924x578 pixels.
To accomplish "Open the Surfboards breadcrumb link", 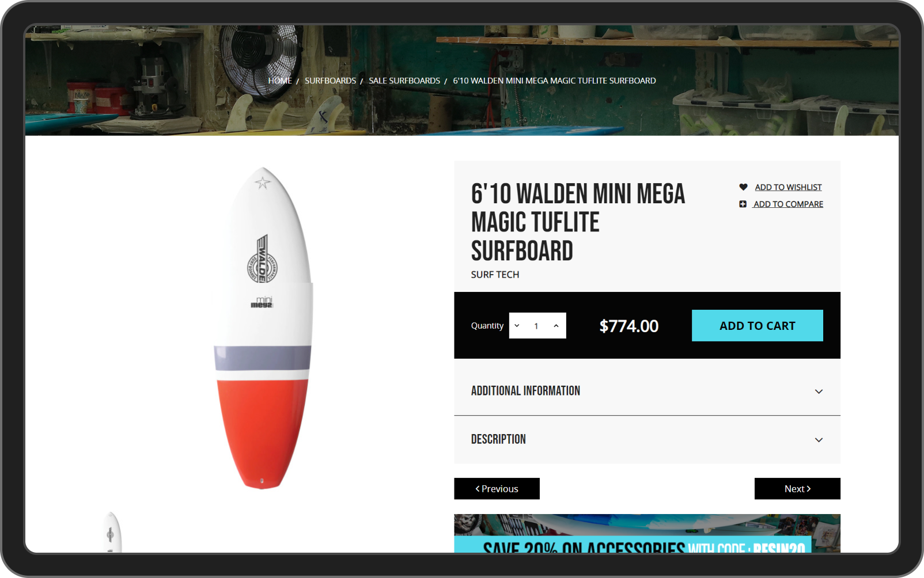I will pyautogui.click(x=330, y=81).
